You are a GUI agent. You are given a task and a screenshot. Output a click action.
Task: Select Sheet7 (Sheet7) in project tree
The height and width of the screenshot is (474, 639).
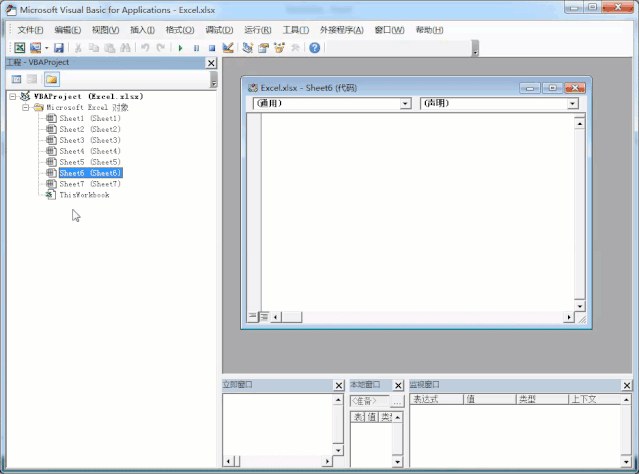click(90, 184)
